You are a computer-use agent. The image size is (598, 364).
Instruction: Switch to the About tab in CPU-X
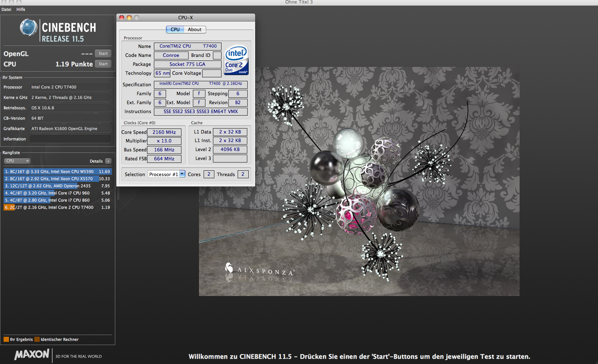pyautogui.click(x=195, y=29)
